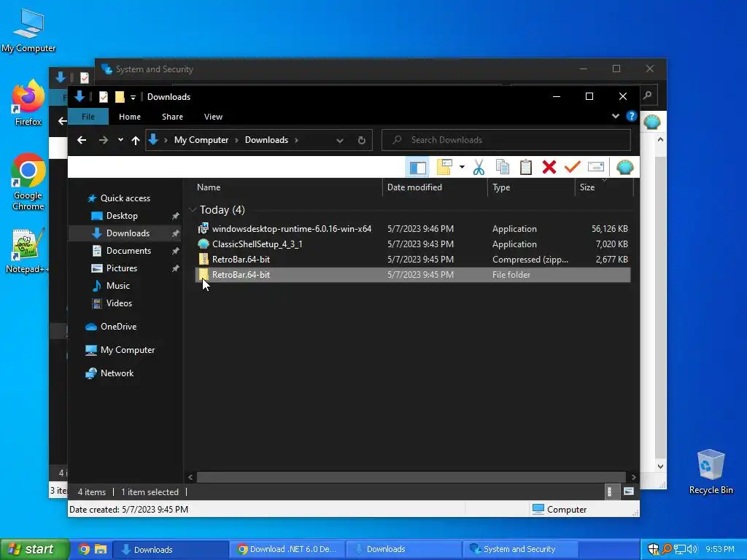This screenshot has height=560, width=747.
Task: Select Downloads in navigation pane
Action: tap(128, 233)
